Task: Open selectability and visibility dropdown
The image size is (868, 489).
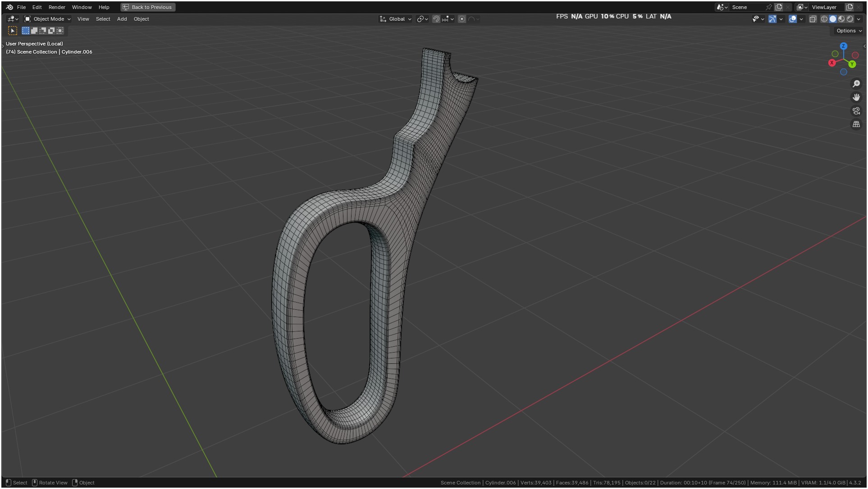Action: pyautogui.click(x=758, y=19)
